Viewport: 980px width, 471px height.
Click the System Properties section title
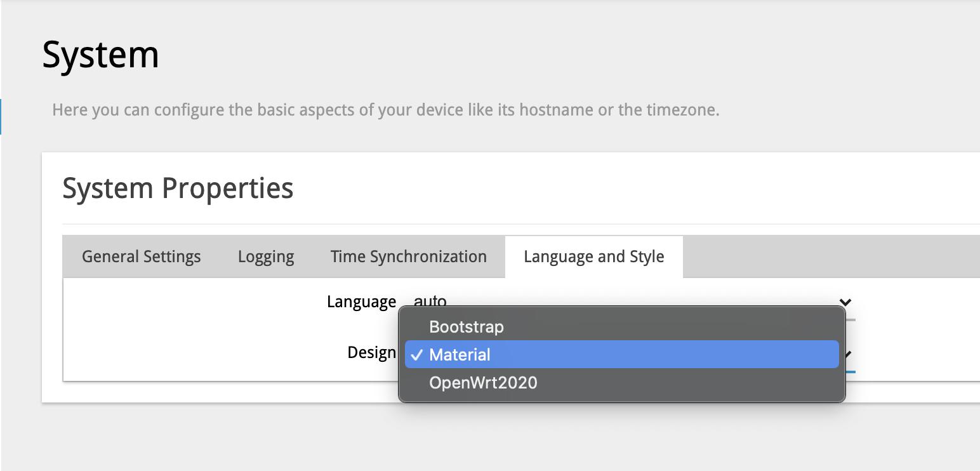(x=178, y=188)
